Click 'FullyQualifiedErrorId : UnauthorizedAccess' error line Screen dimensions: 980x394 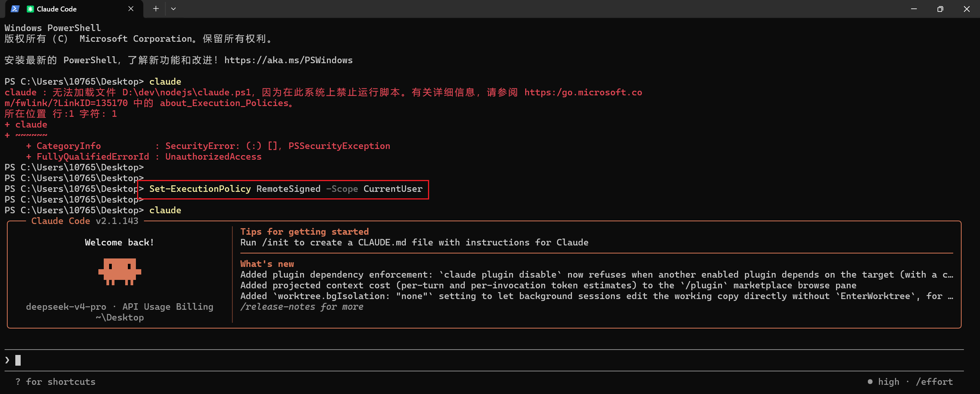[144, 157]
